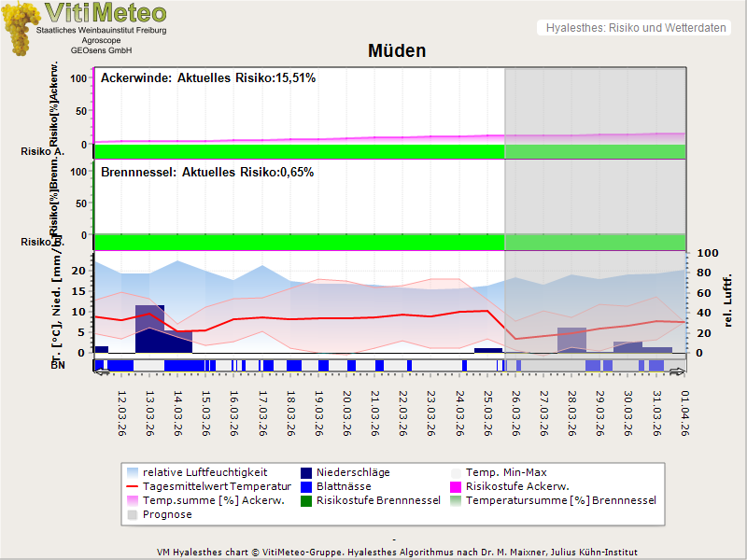
Task: Click the Brennnessel Aktuelles Risiko heading
Action: pyautogui.click(x=206, y=173)
